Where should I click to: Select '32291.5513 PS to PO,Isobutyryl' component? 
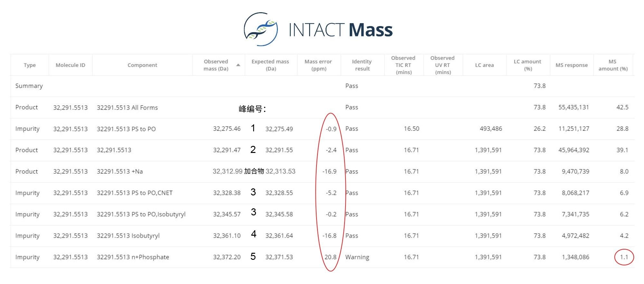point(141,214)
